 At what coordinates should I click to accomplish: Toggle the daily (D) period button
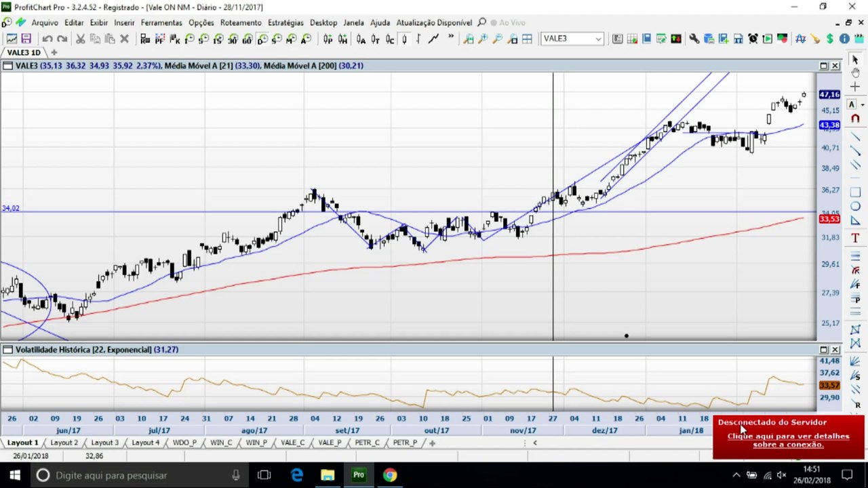coord(262,39)
